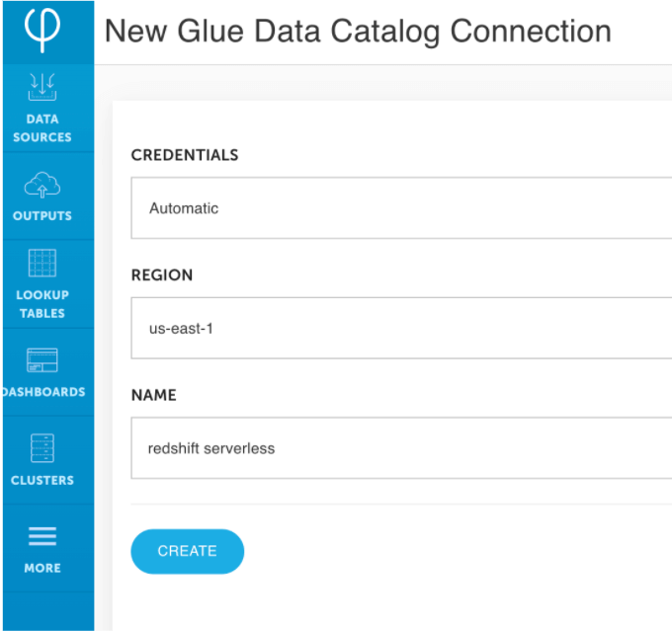672x631 pixels.
Task: Open the Outputs cloud icon
Action: [x=42, y=185]
